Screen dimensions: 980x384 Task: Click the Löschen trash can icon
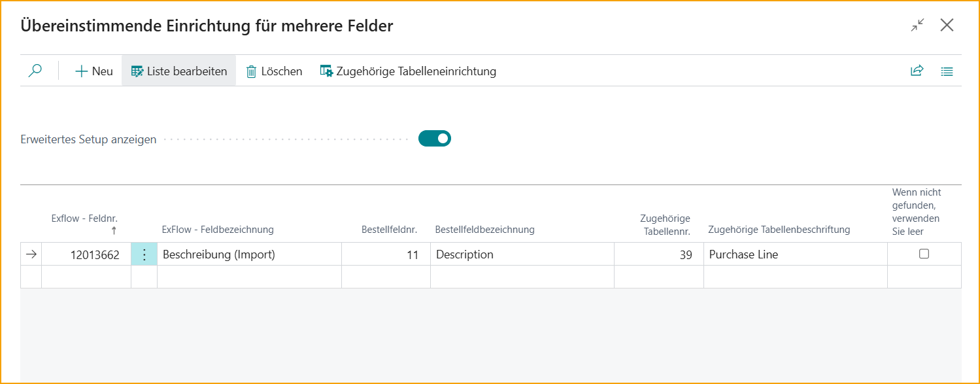tap(251, 71)
